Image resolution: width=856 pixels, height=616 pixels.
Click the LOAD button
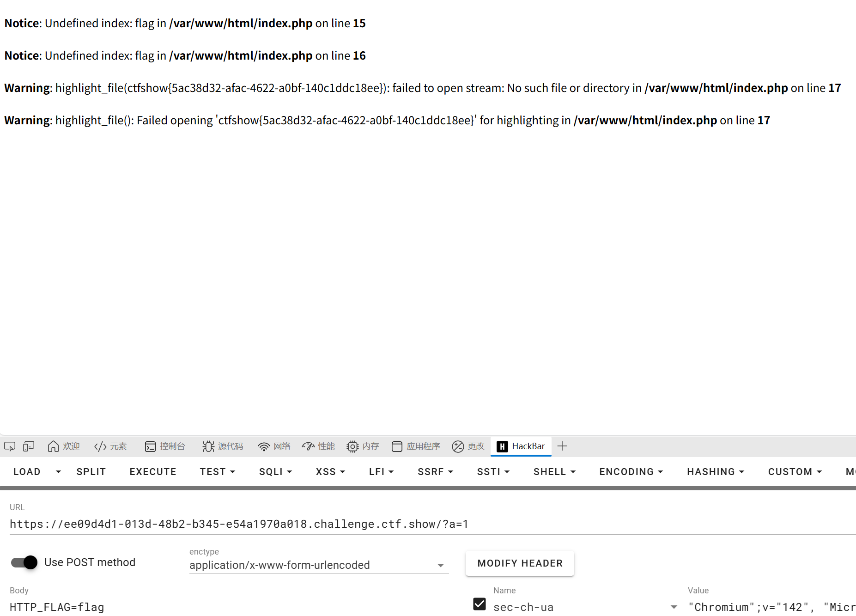click(x=27, y=472)
